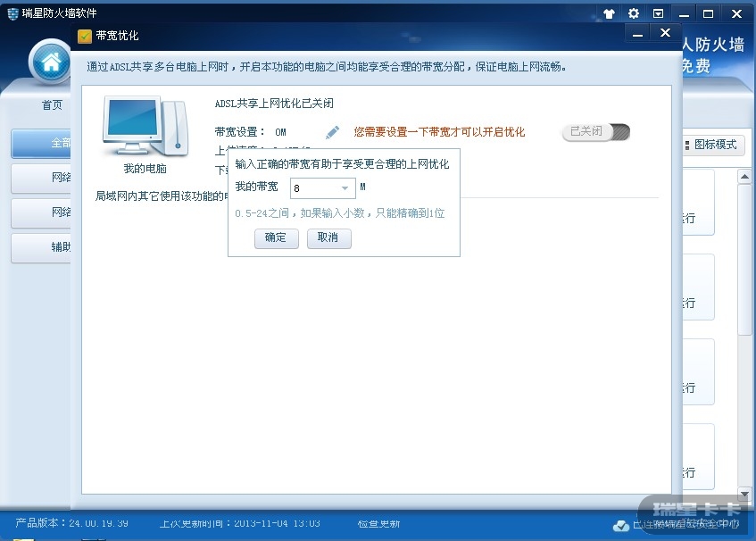
Task: Click the 我的电脑 computer icon
Action: (x=145, y=126)
